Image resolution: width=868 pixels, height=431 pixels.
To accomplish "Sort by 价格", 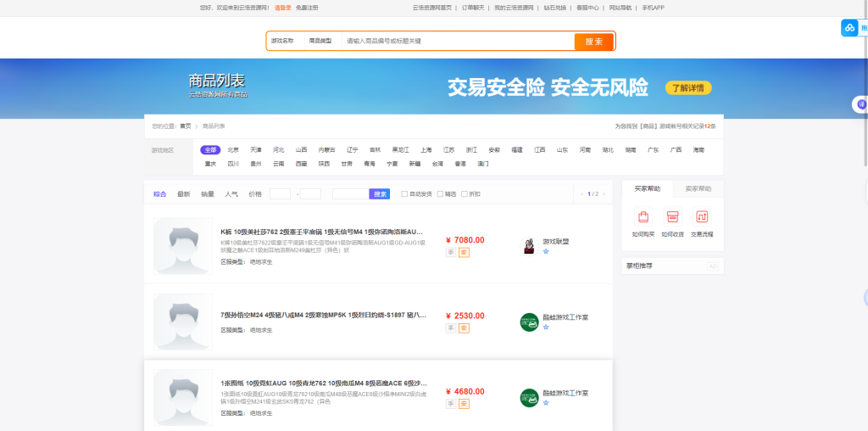I will point(255,194).
